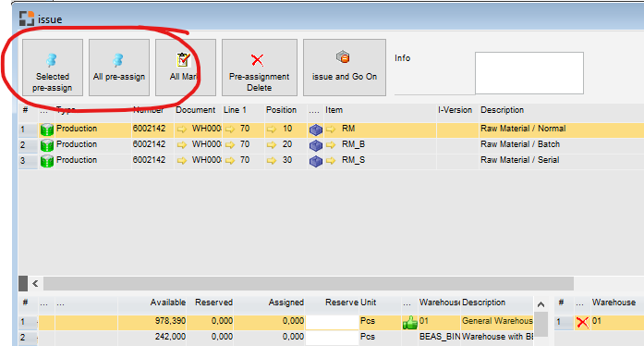644x346 pixels.
Task: Click the All pre-assign pin button
Action: tap(118, 68)
